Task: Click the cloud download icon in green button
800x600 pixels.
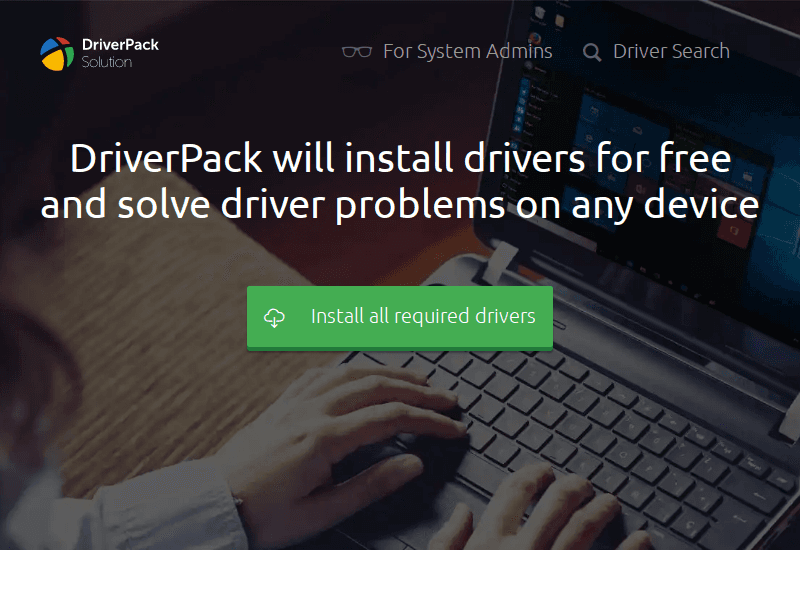Action: tap(274, 317)
